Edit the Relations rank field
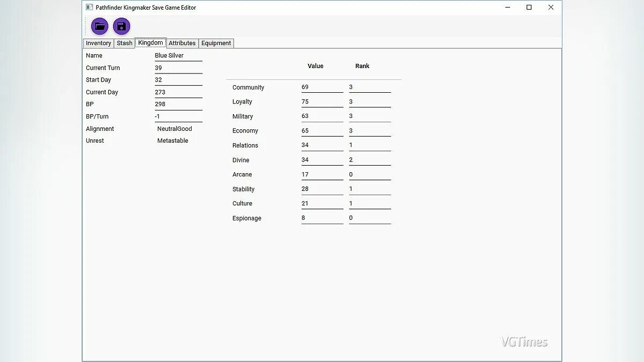 [370, 145]
